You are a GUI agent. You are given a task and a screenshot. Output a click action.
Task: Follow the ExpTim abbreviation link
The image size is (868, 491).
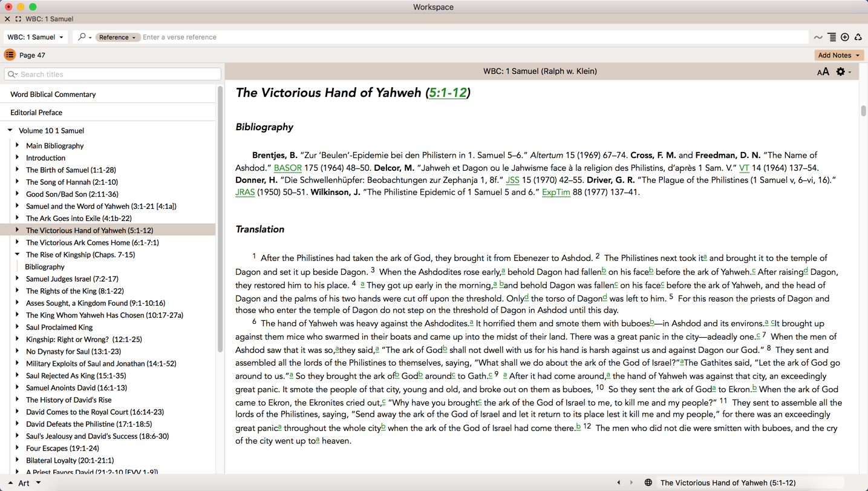click(556, 192)
